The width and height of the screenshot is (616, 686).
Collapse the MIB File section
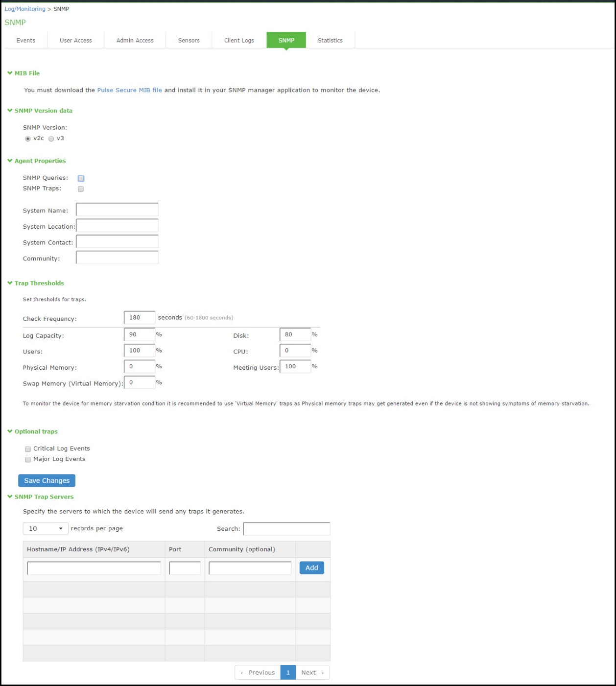(x=9, y=73)
